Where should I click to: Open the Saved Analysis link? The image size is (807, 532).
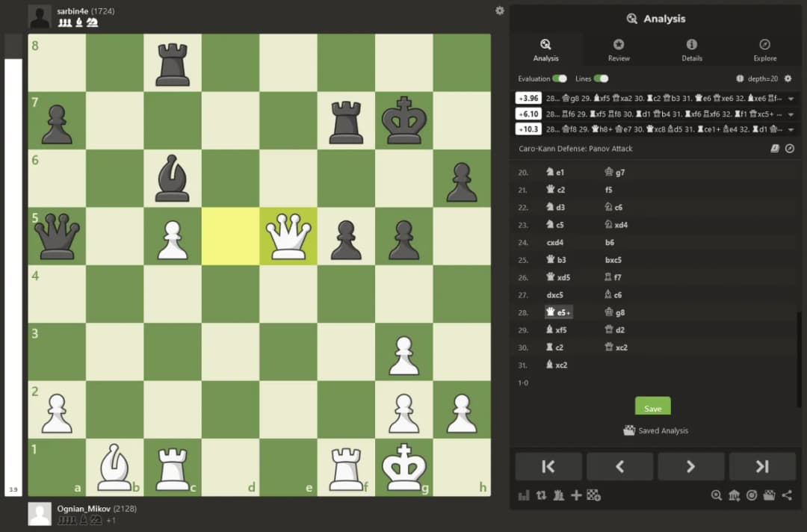point(655,430)
